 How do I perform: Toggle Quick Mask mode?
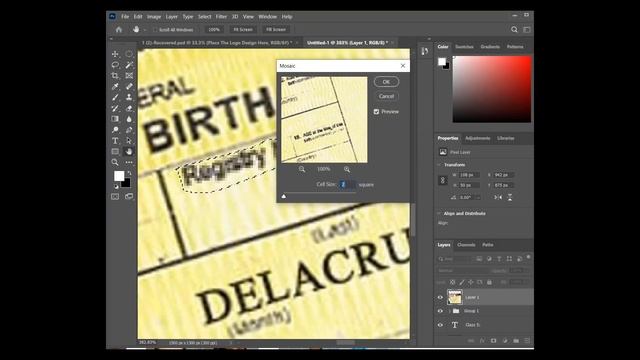pyautogui.click(x=115, y=196)
